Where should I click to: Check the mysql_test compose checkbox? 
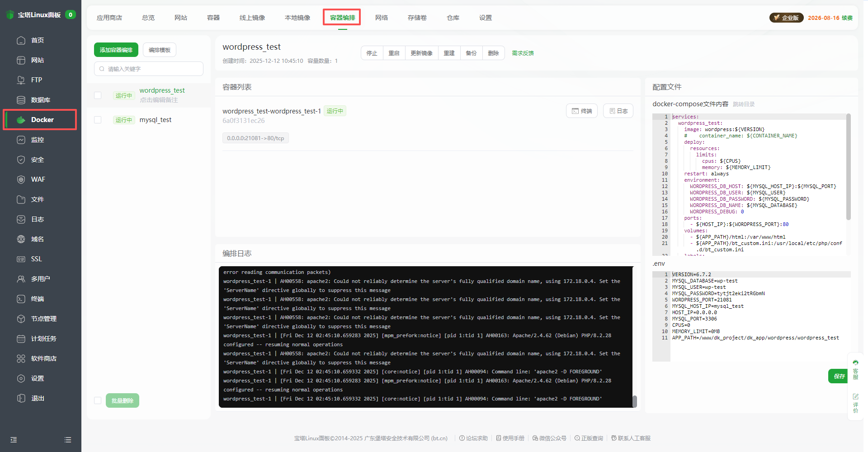coord(98,120)
